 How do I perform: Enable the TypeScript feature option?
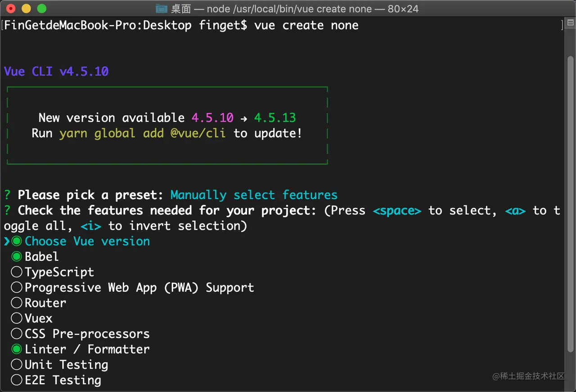tap(17, 272)
